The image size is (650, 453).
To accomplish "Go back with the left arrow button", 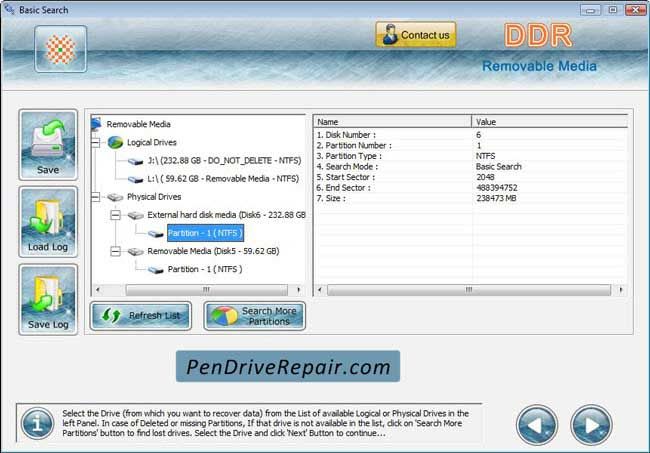I will [x=537, y=425].
